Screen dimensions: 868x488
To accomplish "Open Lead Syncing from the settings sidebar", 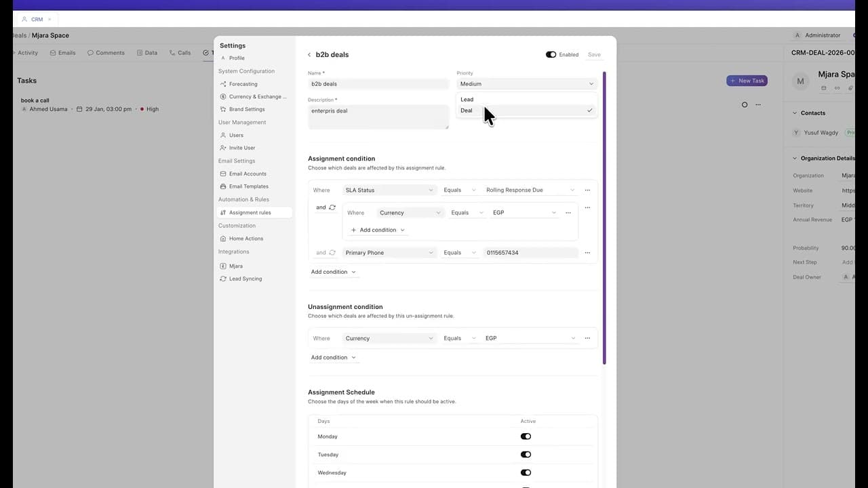I will coord(245,279).
